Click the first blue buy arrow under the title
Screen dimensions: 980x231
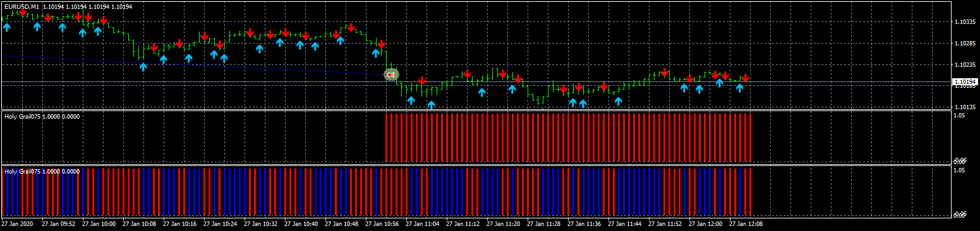[6, 27]
